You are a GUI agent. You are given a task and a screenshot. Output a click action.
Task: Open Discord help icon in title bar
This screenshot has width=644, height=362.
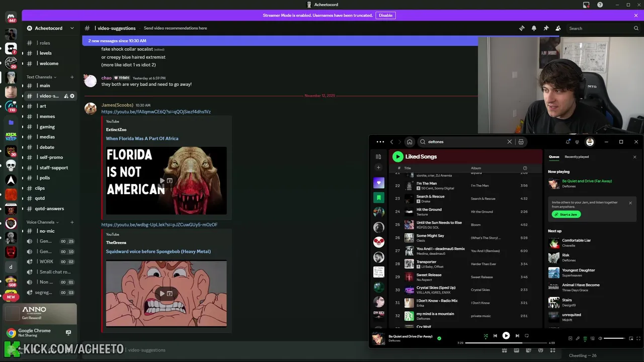600,5
